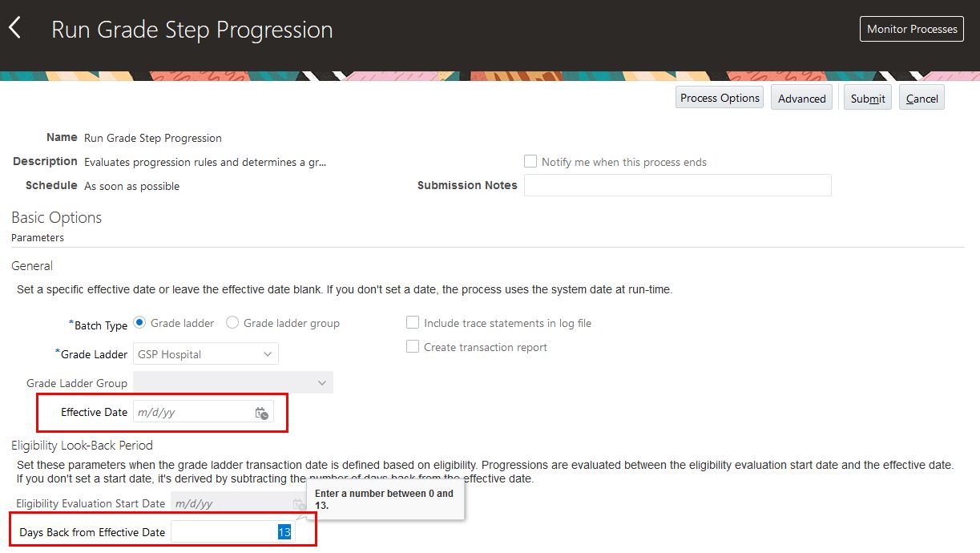
Task: Expand the Grade Ladder dropdown
Action: (x=268, y=354)
